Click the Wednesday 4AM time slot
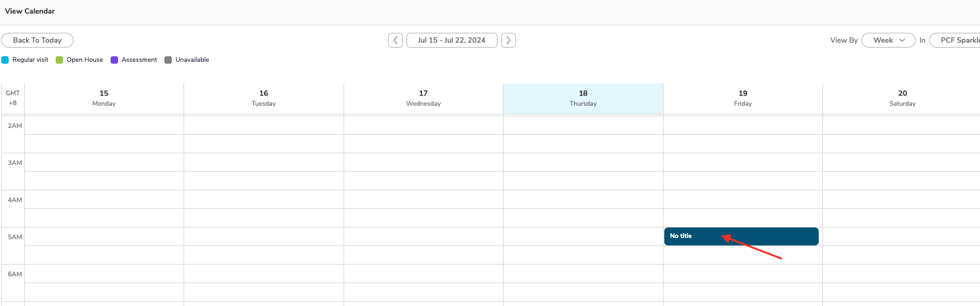The image size is (980, 306). 423,200
